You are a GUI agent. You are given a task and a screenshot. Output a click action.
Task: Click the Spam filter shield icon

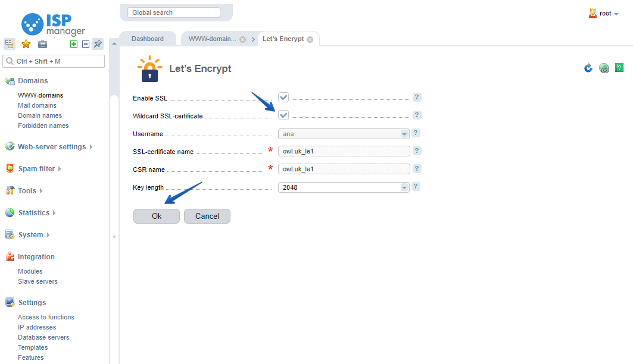(10, 168)
